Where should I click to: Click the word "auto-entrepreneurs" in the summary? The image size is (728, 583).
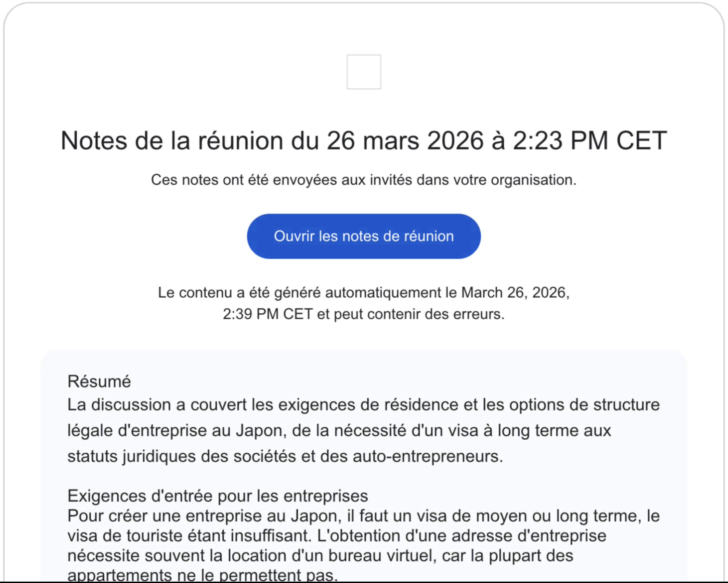pos(427,456)
